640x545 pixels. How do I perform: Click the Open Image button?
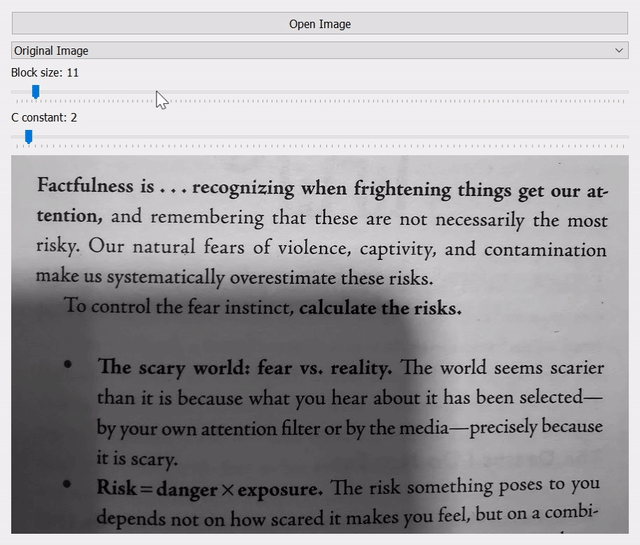click(320, 24)
